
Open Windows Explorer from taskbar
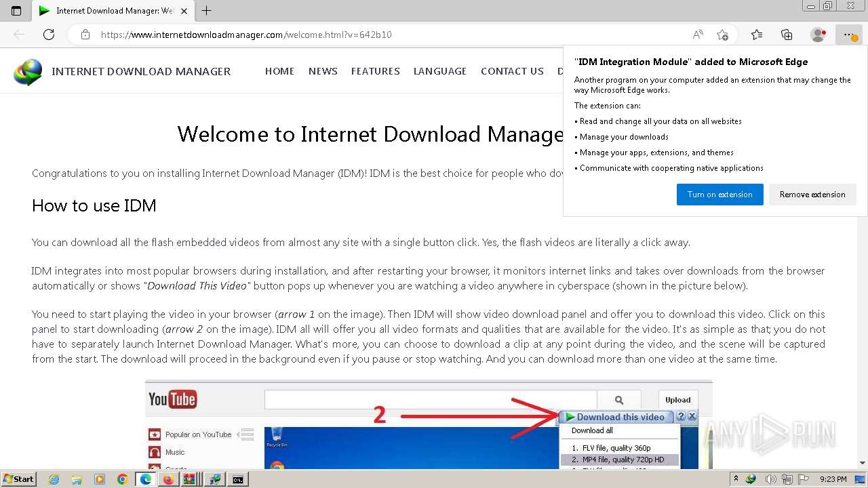[x=77, y=479]
